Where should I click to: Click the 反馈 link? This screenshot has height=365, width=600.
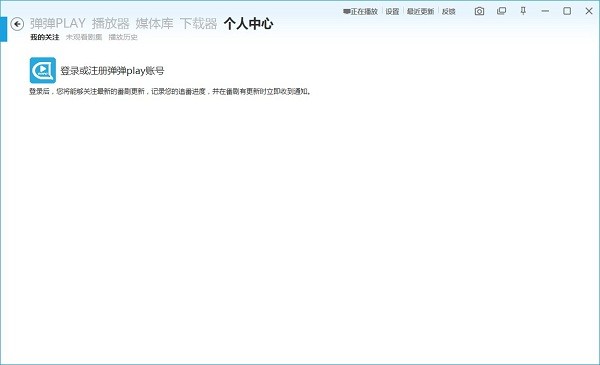click(x=448, y=11)
